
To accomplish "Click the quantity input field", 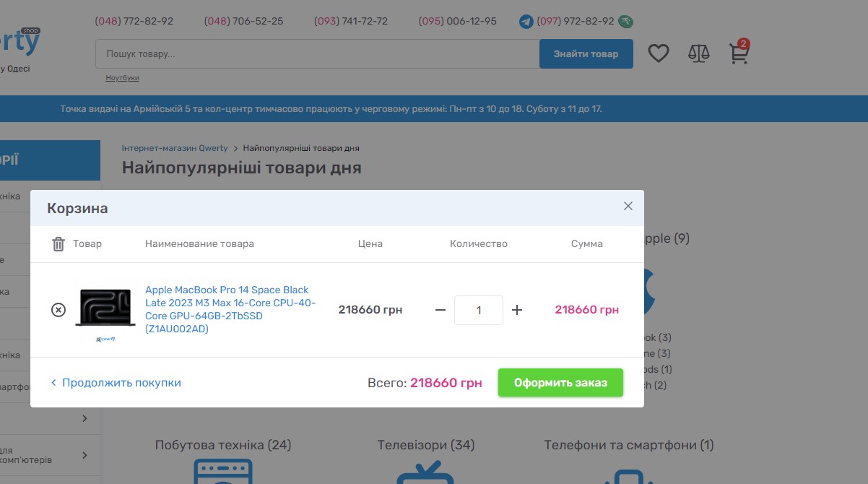I will click(478, 310).
